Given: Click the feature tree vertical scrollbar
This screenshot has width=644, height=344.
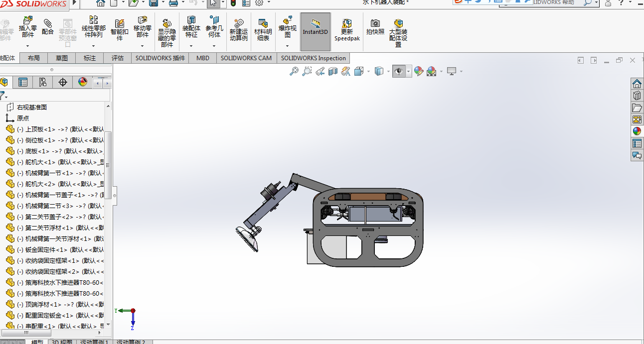Looking at the screenshot, I should coord(108,164).
